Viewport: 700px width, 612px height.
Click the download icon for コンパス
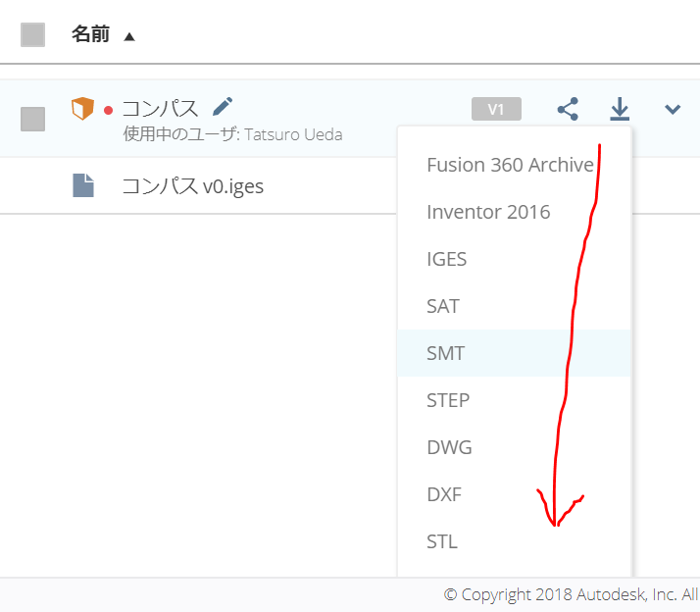[620, 109]
